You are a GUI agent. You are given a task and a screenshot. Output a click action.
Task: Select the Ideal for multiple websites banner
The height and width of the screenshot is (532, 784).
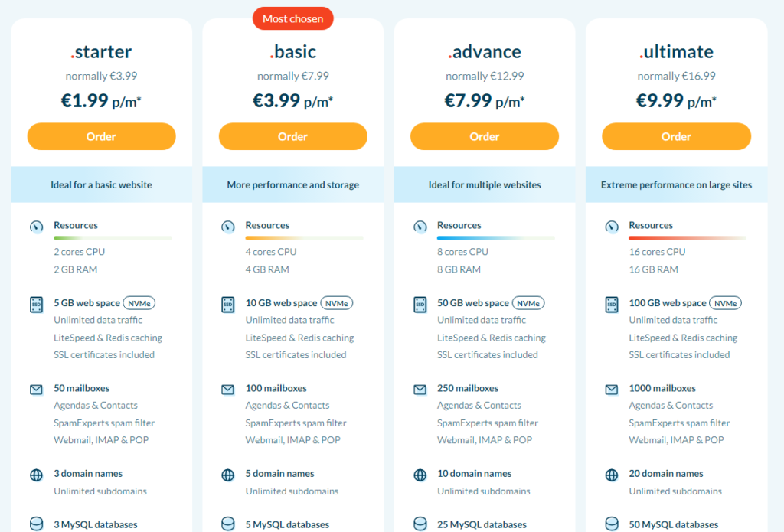tap(485, 184)
